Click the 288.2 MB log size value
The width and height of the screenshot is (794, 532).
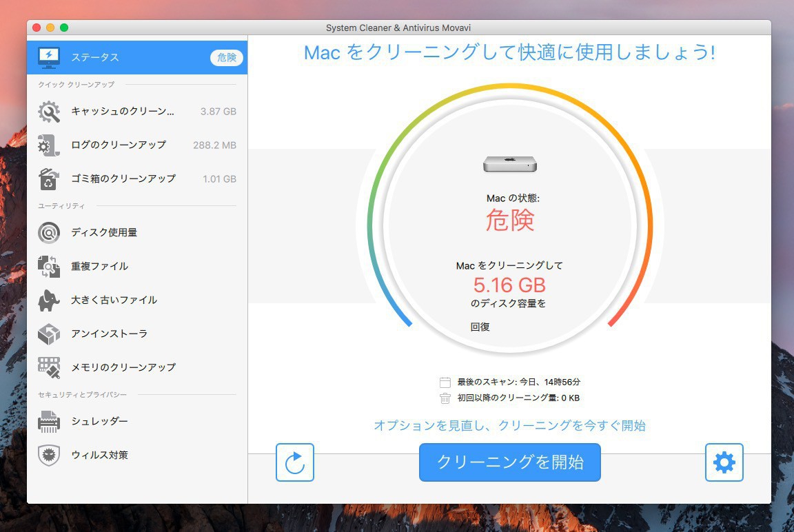(215, 145)
